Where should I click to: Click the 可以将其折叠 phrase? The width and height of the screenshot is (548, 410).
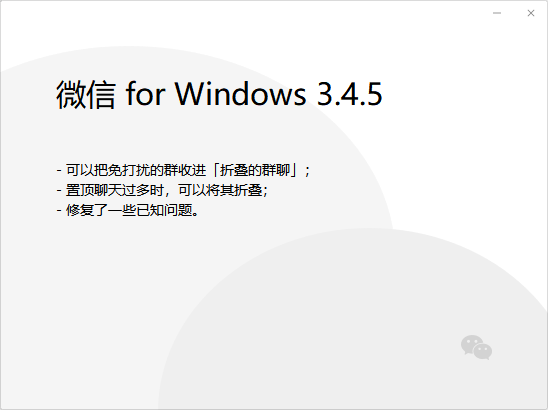point(220,190)
